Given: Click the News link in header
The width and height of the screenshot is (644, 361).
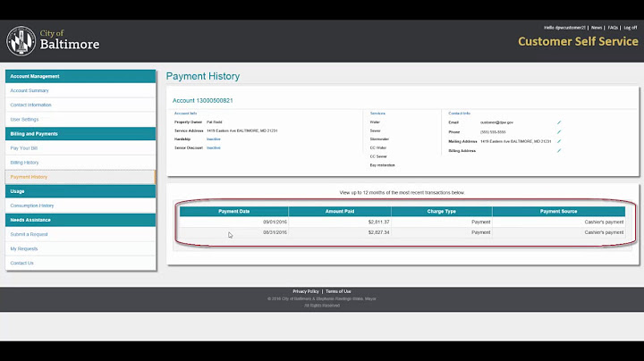Looking at the screenshot, I should pyautogui.click(x=597, y=28).
